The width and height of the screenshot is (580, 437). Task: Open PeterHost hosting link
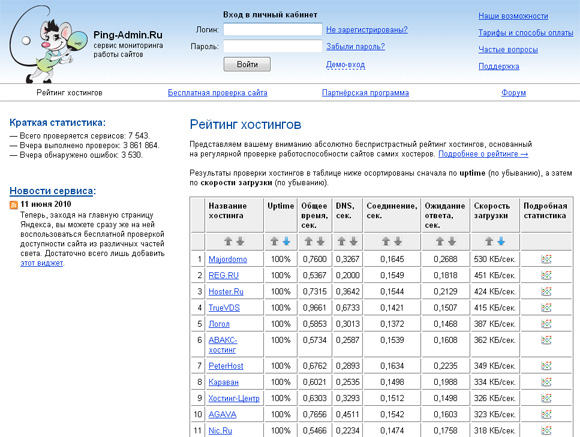[226, 366]
